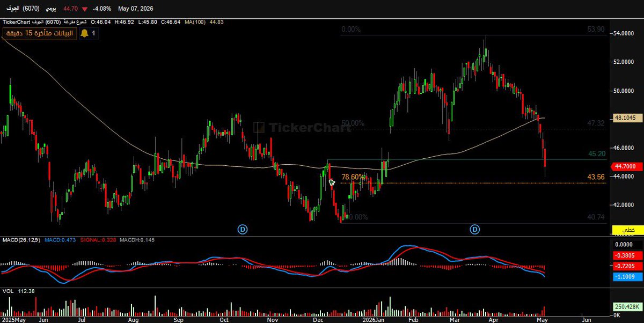644x323 pixels.
Task: Click the 53.90 Fibonacci top label
Action: [596, 30]
